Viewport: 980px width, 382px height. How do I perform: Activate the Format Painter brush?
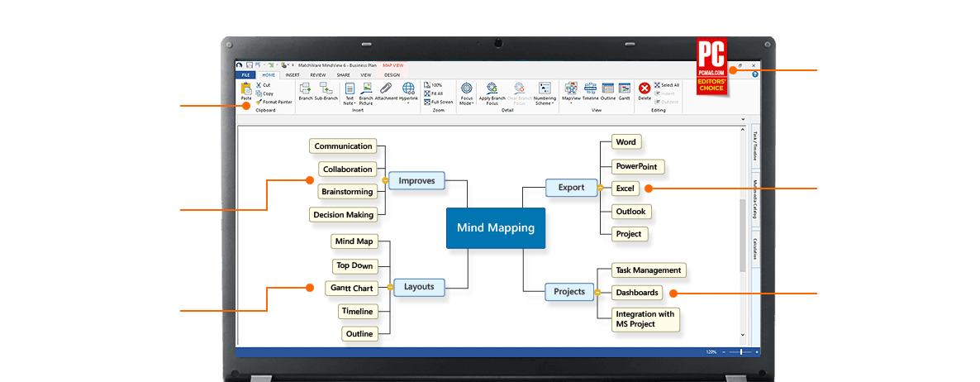pyautogui.click(x=258, y=102)
